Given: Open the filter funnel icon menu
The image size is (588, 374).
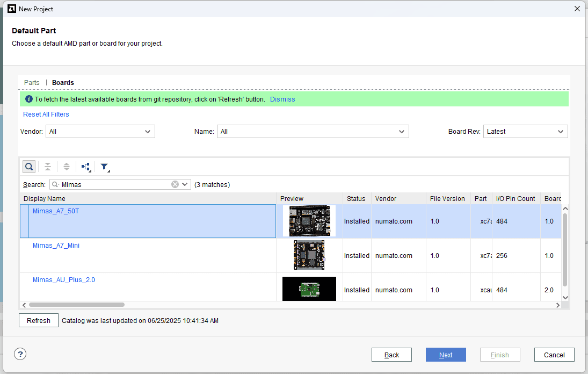Looking at the screenshot, I should pos(105,167).
